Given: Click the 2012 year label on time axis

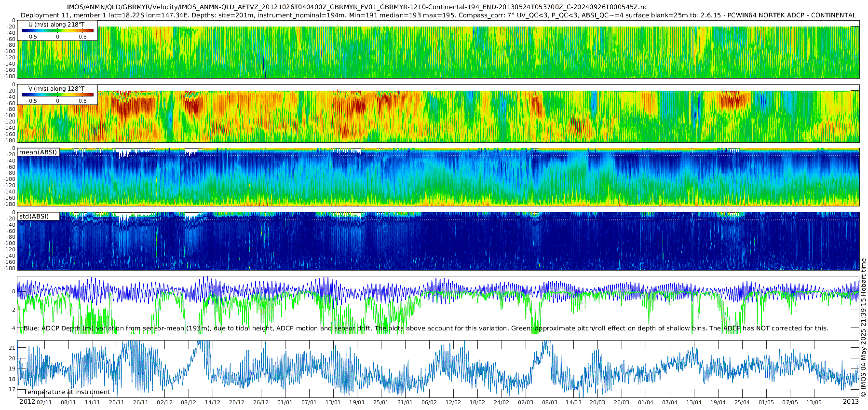Looking at the screenshot, I should tap(27, 402).
